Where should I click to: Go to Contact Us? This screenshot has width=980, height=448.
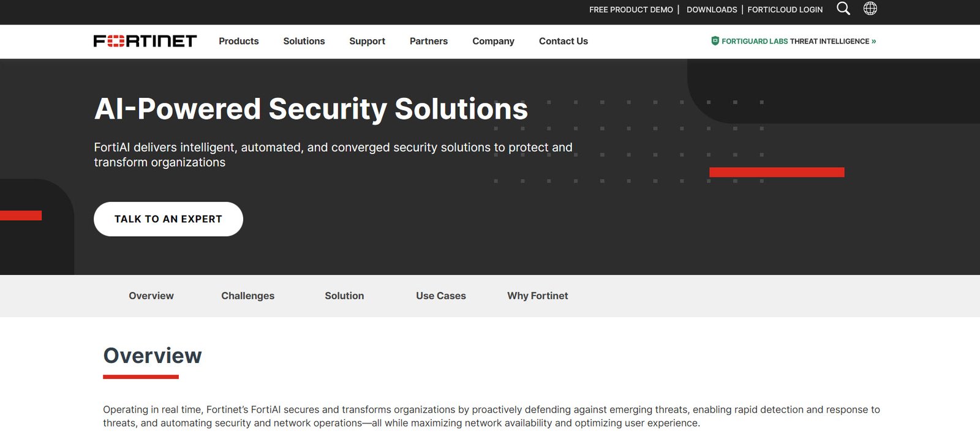coord(563,41)
